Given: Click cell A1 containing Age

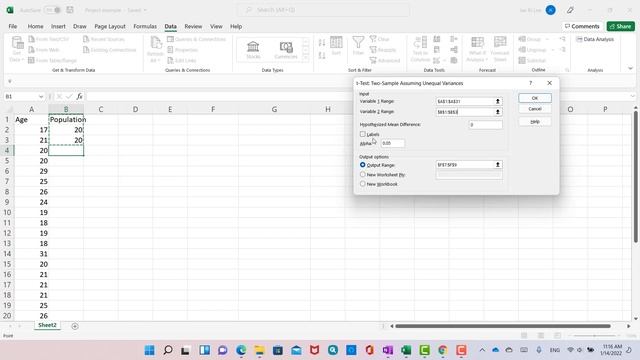Looking at the screenshot, I should click(x=31, y=119).
